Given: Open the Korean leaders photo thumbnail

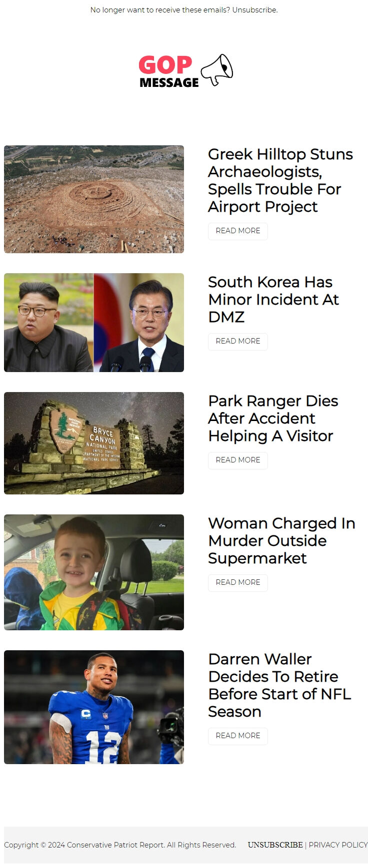Looking at the screenshot, I should 94,323.
